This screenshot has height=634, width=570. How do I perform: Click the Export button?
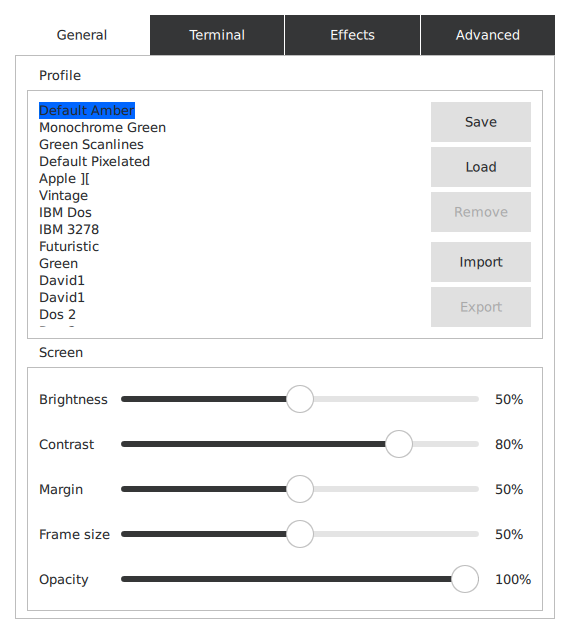(481, 307)
